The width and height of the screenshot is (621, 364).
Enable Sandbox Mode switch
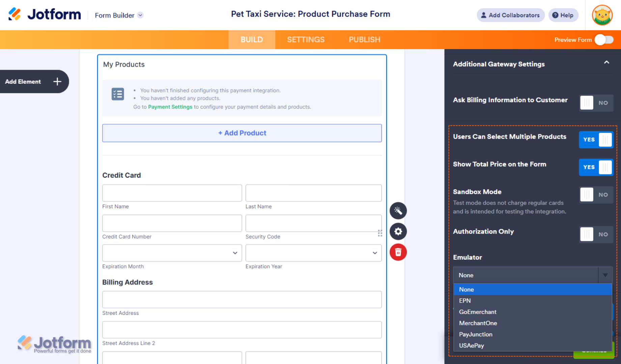coord(596,195)
